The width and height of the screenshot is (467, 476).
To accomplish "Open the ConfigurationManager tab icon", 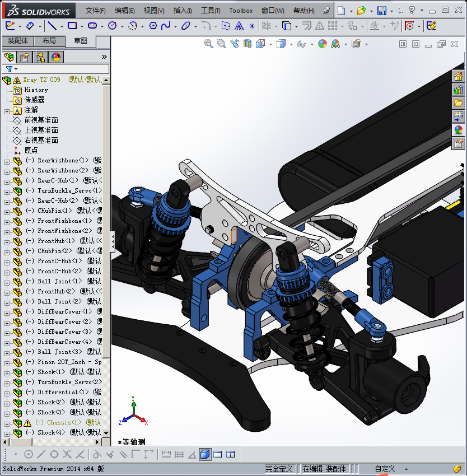I will [x=40, y=57].
